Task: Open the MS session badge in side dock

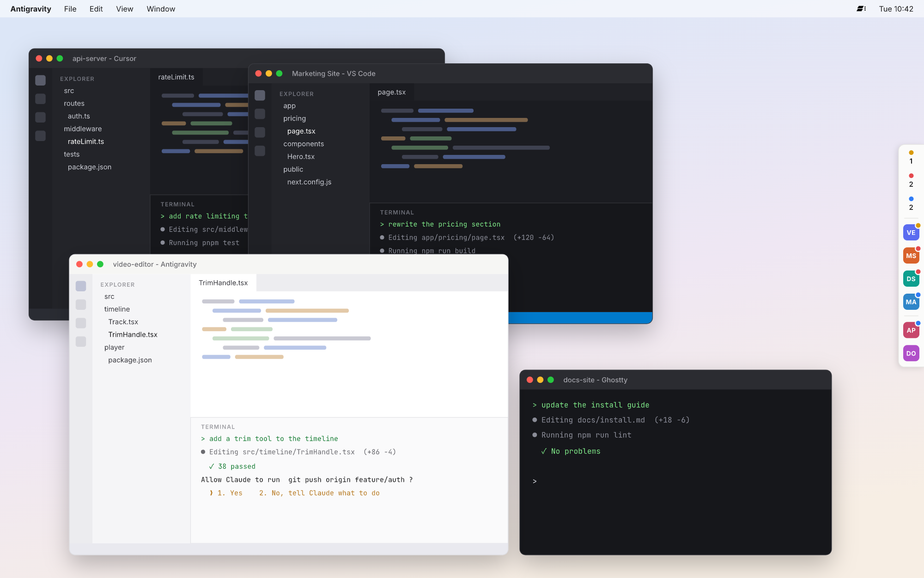Action: [x=911, y=256]
